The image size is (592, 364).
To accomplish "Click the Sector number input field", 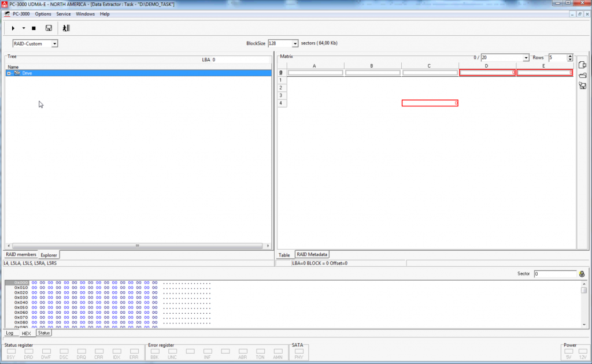I will [x=554, y=274].
